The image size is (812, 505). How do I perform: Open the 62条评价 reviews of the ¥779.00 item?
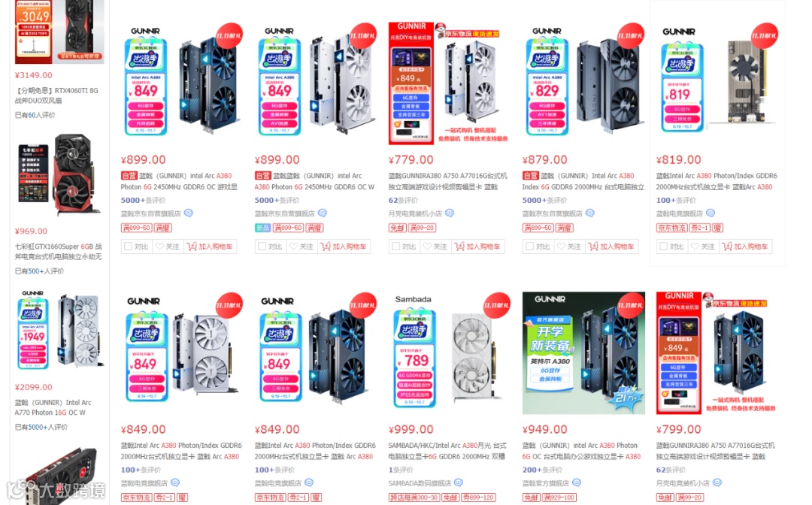point(404,200)
